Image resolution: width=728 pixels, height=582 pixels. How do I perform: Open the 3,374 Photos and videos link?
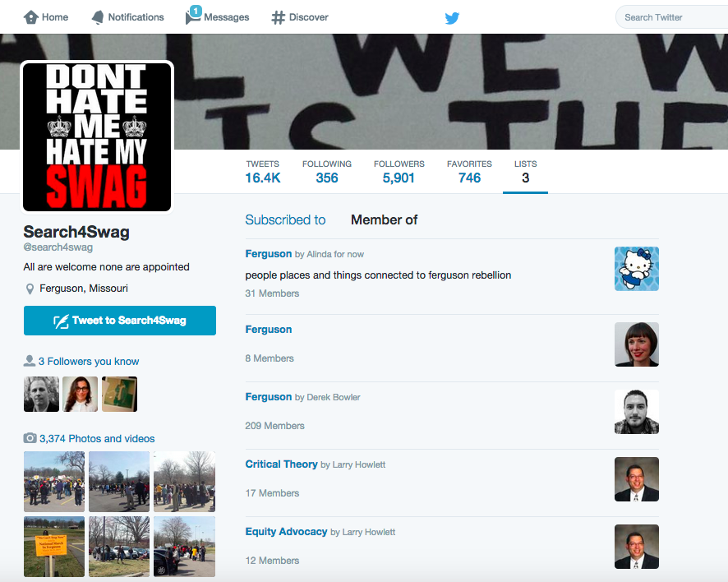[97, 438]
